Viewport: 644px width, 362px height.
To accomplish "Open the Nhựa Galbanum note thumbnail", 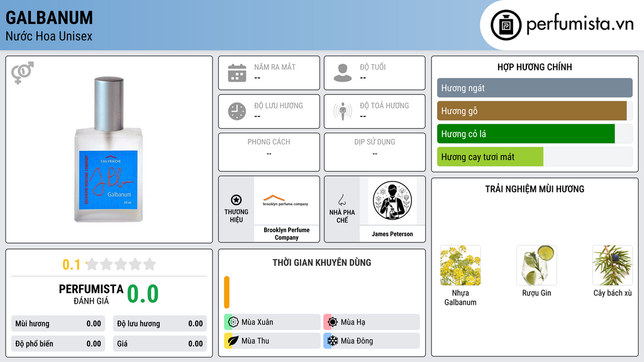I will point(460,265).
